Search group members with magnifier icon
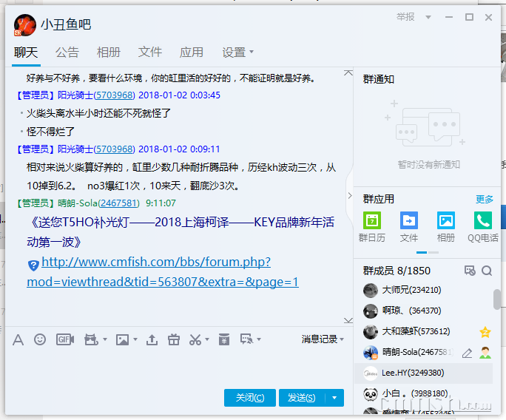Screen dimensions: 506x420 click(x=487, y=271)
